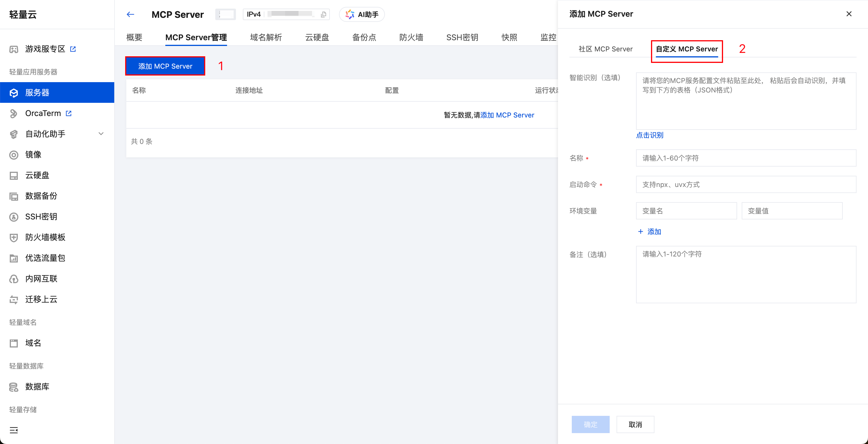Open the 数据库 database sidebar item

pyautogui.click(x=37, y=387)
